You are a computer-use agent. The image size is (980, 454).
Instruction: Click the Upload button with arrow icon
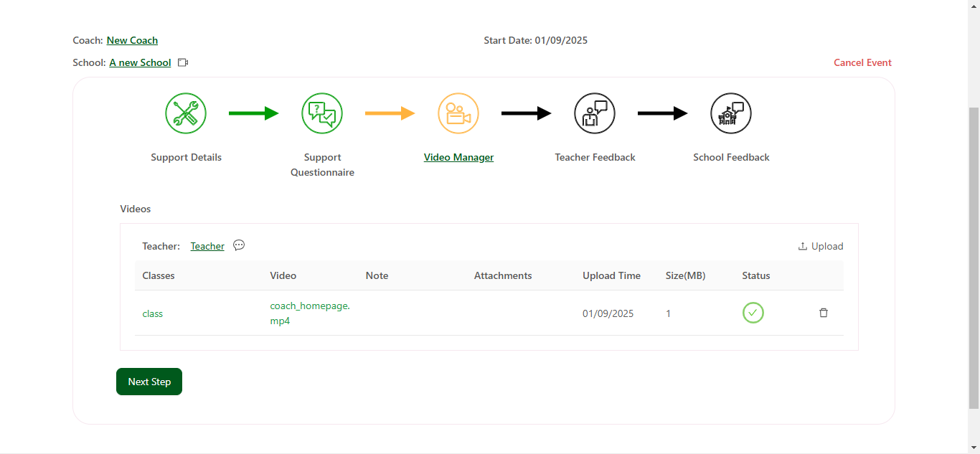(x=821, y=246)
